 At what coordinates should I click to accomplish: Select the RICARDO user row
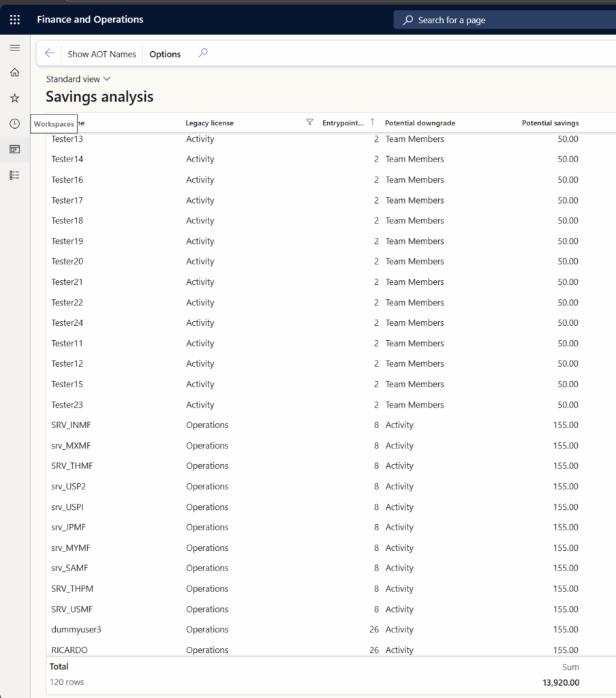tap(70, 650)
